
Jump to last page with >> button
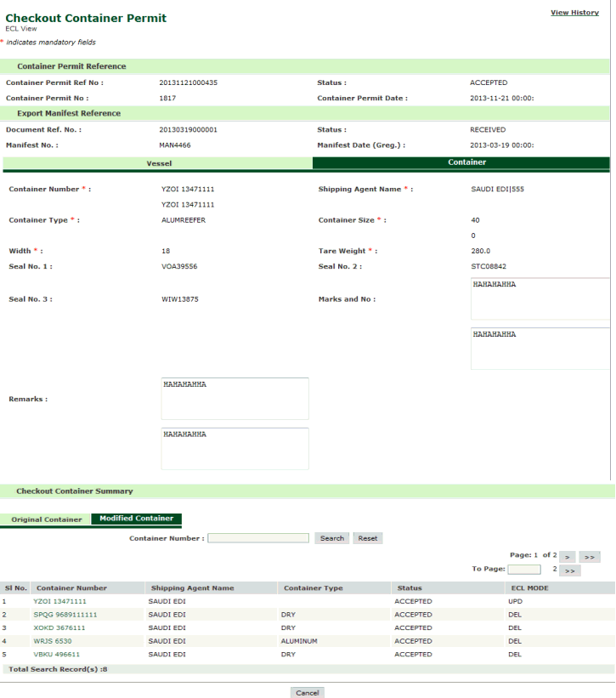click(x=591, y=556)
